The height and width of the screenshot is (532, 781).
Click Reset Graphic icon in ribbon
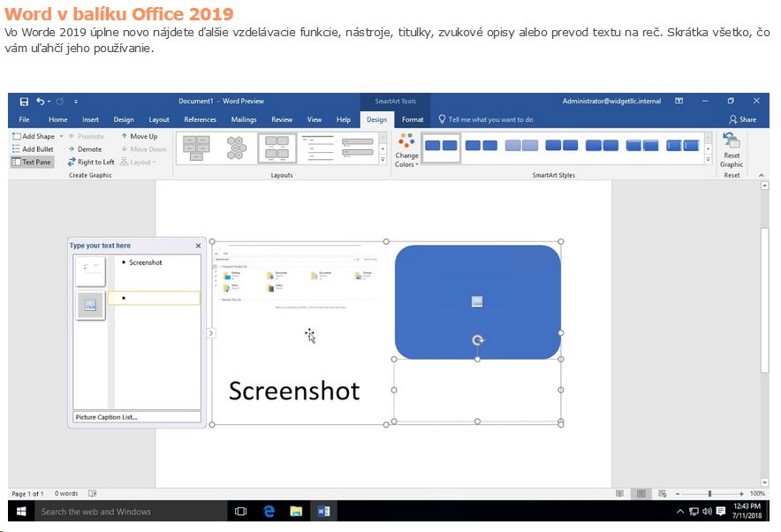pyautogui.click(x=732, y=140)
